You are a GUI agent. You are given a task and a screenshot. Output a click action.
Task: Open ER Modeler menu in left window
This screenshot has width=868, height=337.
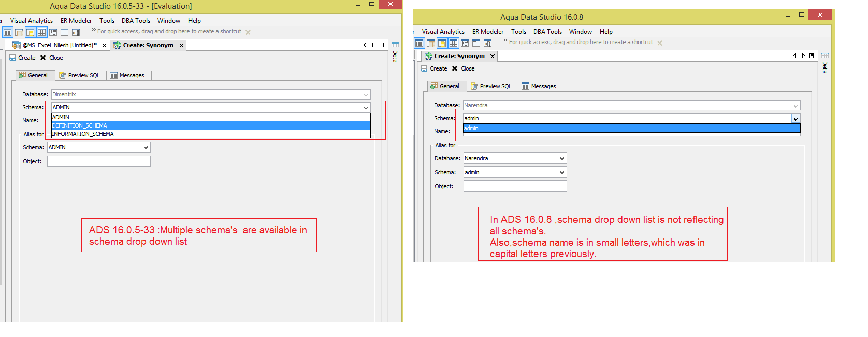(x=76, y=21)
